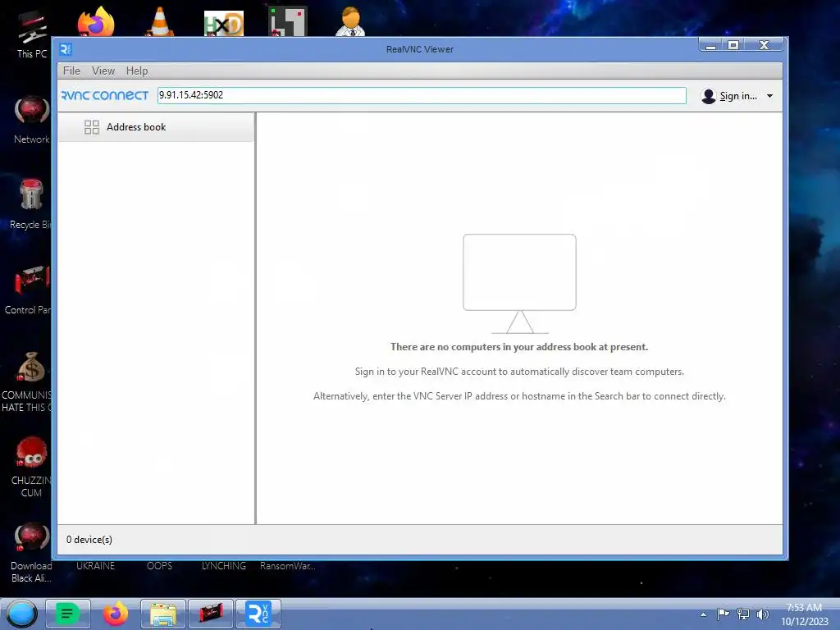Maximize the RealVNC Viewer window
The width and height of the screenshot is (840, 630).
click(x=733, y=46)
